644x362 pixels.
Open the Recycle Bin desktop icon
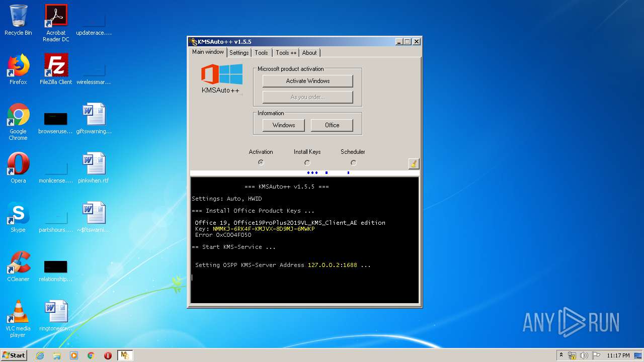(x=18, y=20)
